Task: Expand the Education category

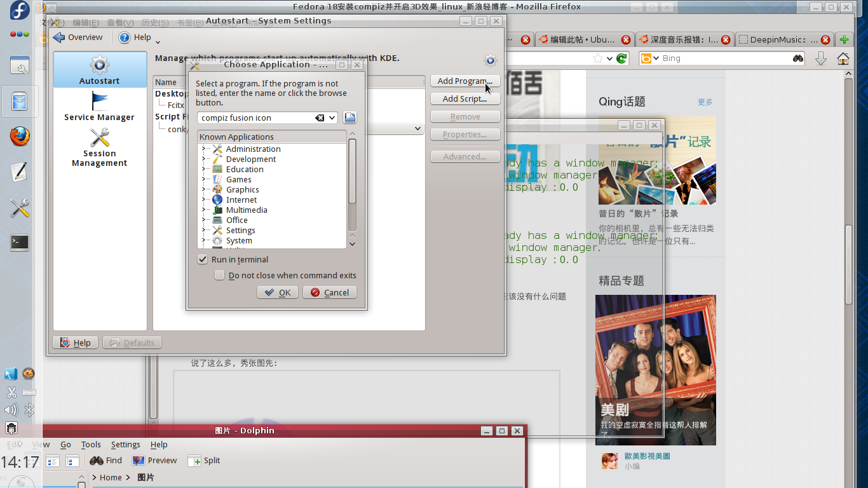Action: (x=204, y=169)
